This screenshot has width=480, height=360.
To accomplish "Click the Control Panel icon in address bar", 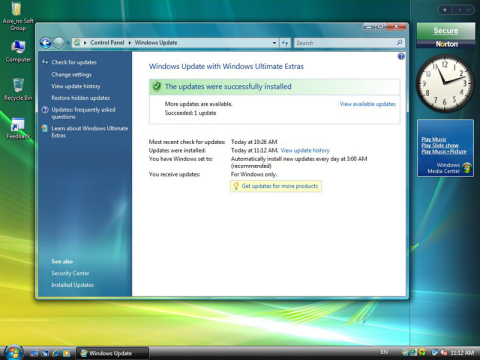I will pos(77,43).
